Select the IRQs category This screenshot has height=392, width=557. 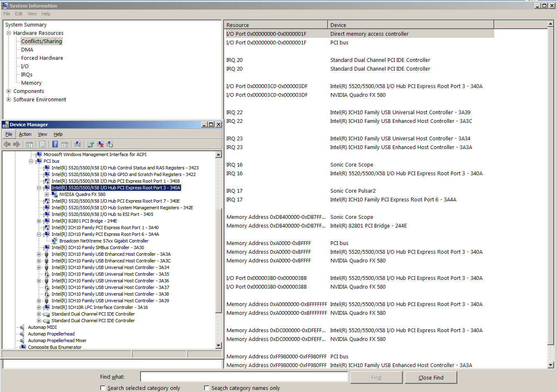click(x=27, y=74)
